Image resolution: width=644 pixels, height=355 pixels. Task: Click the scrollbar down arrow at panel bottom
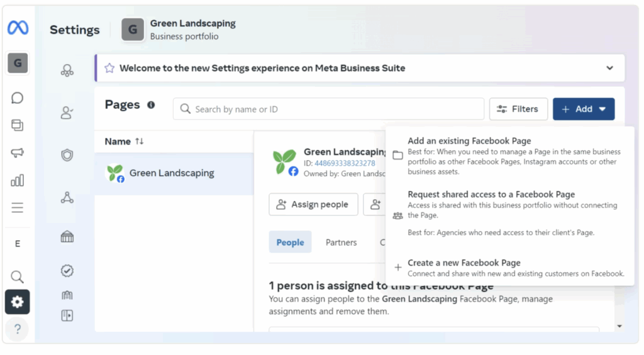(619, 326)
